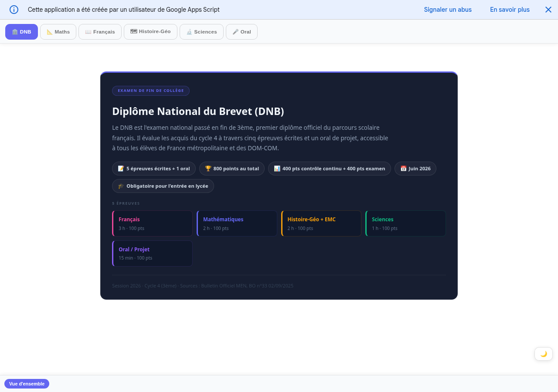Toggle dark mode with the moon button

pyautogui.click(x=544, y=354)
